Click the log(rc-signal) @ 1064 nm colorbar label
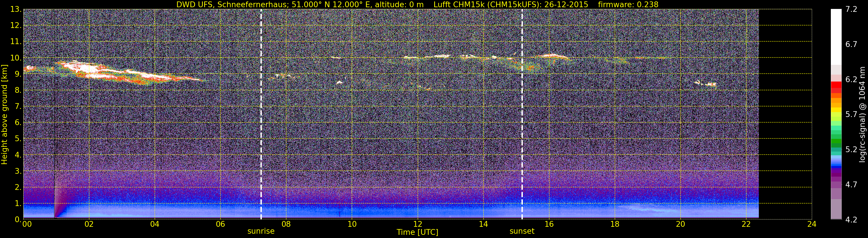Image resolution: width=868 pixels, height=238 pixels. (863, 114)
